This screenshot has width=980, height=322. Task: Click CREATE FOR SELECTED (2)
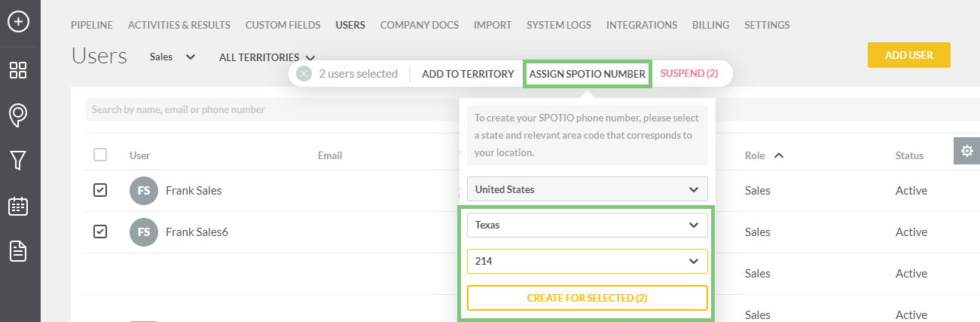pos(588,298)
